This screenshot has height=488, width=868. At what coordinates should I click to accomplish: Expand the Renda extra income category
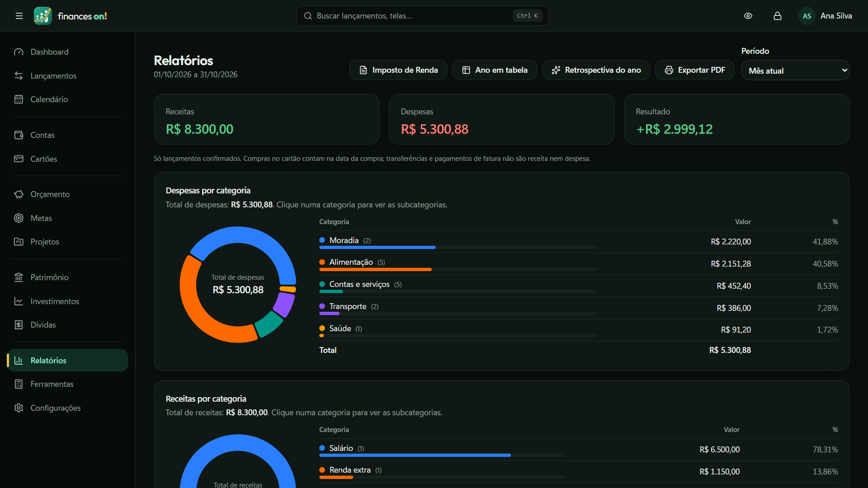[578, 472]
